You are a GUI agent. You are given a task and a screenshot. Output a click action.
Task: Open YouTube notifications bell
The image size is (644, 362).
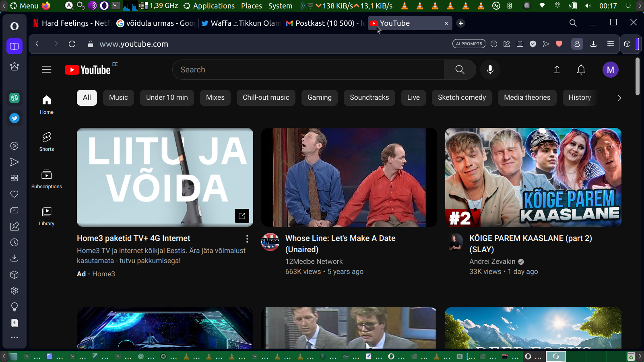581,70
